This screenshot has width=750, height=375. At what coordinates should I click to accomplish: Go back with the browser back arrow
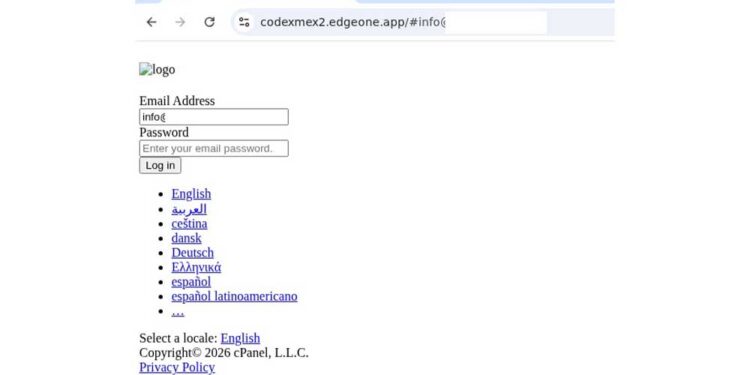tap(151, 22)
